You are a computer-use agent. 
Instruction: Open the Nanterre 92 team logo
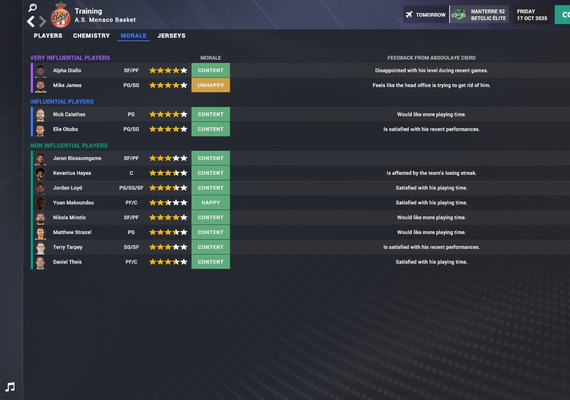[459, 15]
